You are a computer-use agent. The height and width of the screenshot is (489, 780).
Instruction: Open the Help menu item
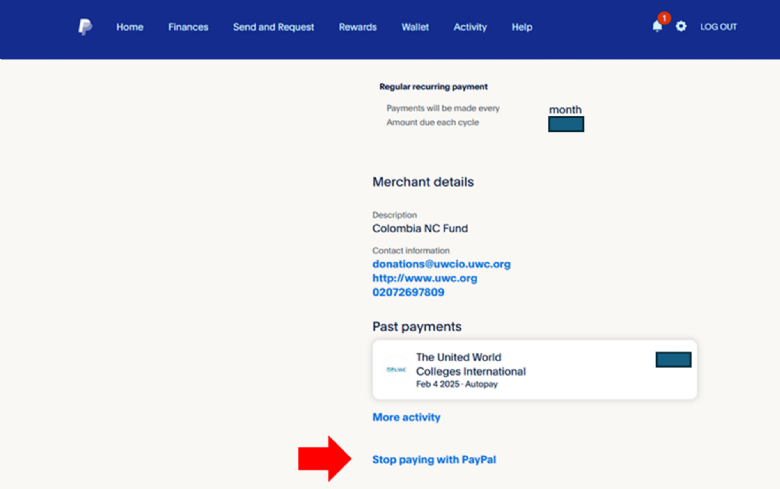[x=522, y=27]
